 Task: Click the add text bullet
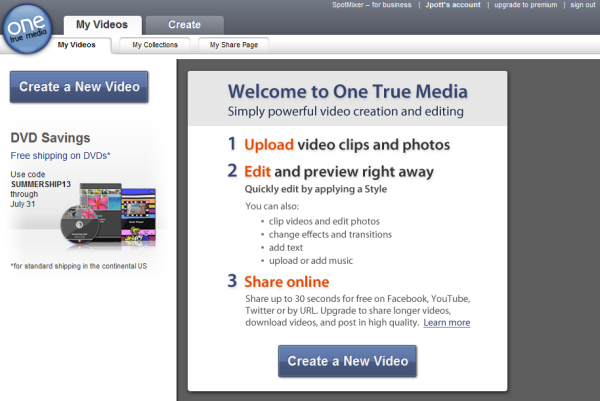click(x=286, y=248)
